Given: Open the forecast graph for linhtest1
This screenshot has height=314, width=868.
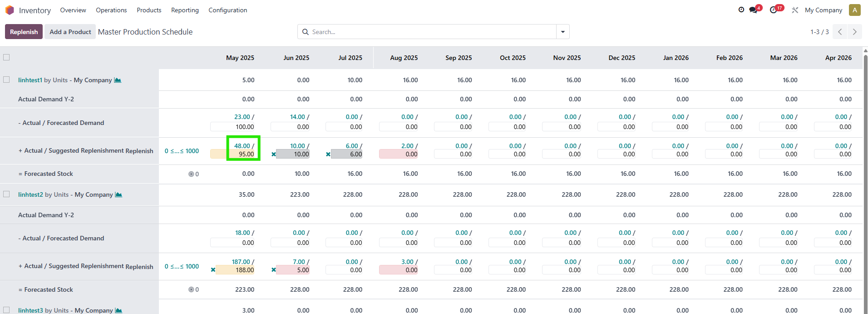Looking at the screenshot, I should (x=118, y=80).
